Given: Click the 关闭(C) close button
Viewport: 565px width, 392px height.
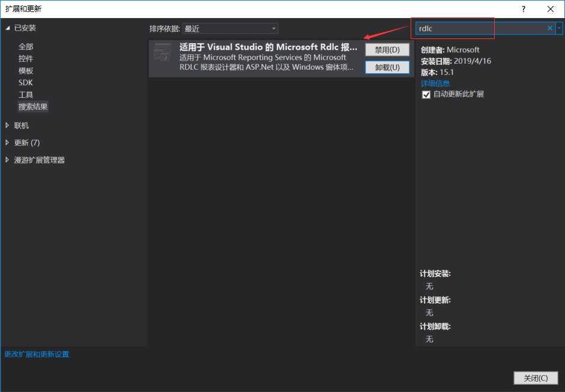Looking at the screenshot, I should click(536, 378).
